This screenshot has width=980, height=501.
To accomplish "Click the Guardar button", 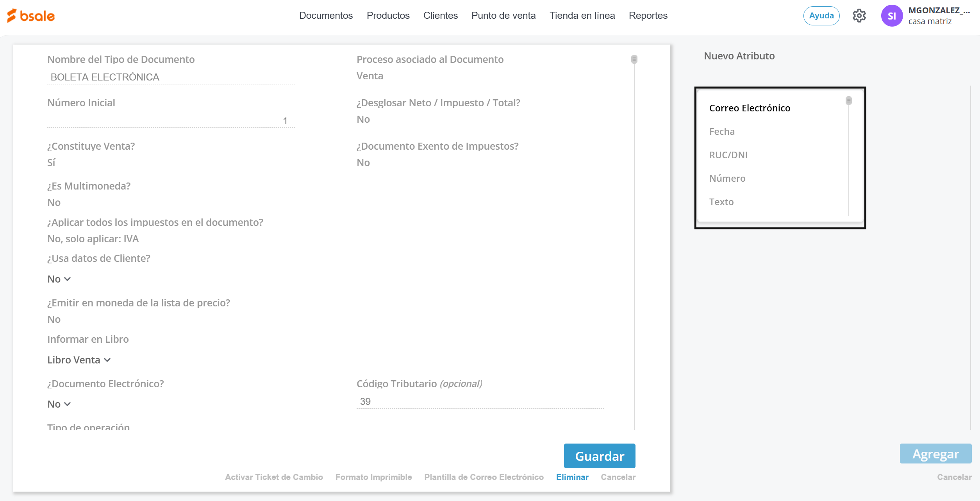I will [599, 456].
